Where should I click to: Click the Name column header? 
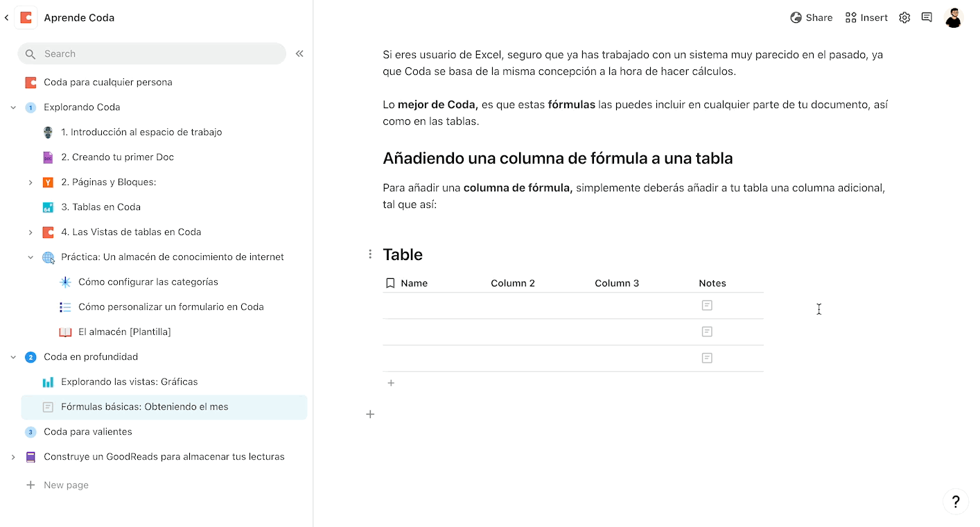click(414, 283)
